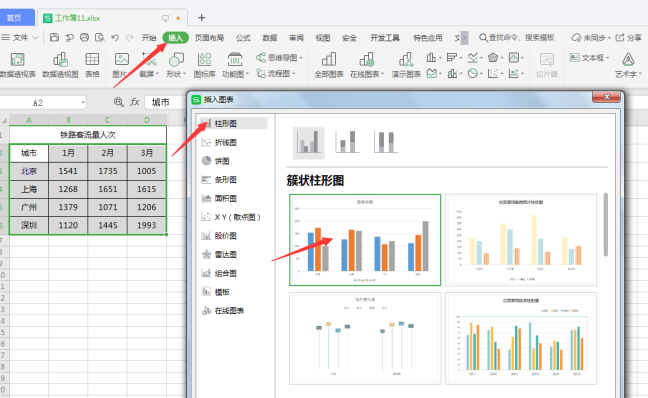Click the 全部图表 all charts icon
648x398 pixels.
pyautogui.click(x=329, y=65)
